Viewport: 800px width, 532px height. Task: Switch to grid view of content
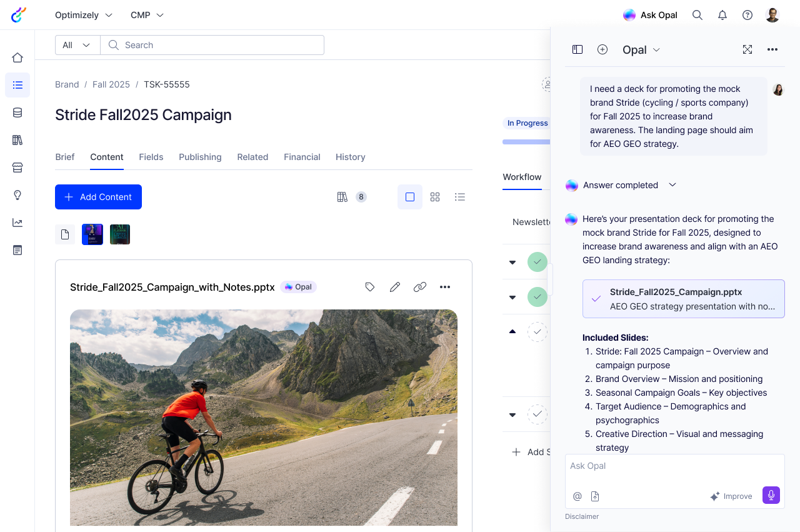point(435,197)
